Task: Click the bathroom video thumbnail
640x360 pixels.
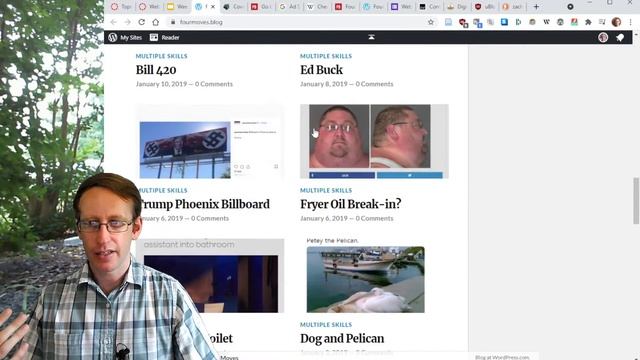Action: [211, 276]
